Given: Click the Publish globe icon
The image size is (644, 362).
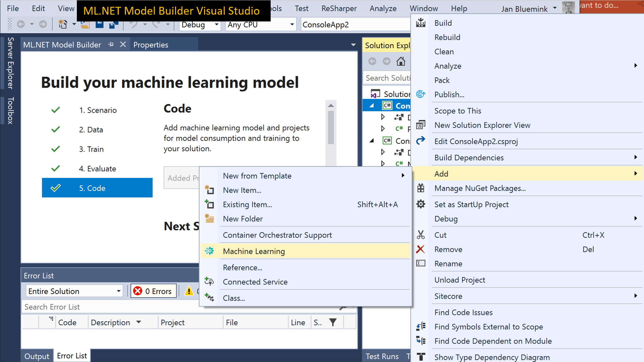Looking at the screenshot, I should [421, 94].
